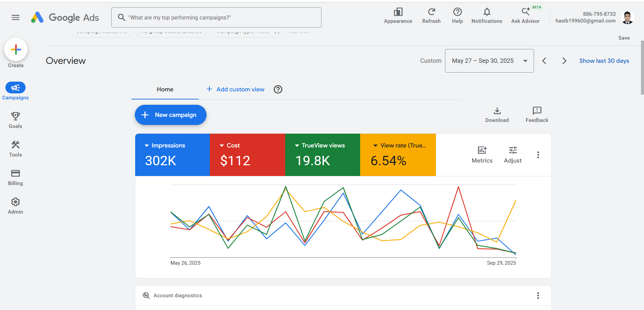
Task: Click the Overview page heading
Action: [66, 61]
